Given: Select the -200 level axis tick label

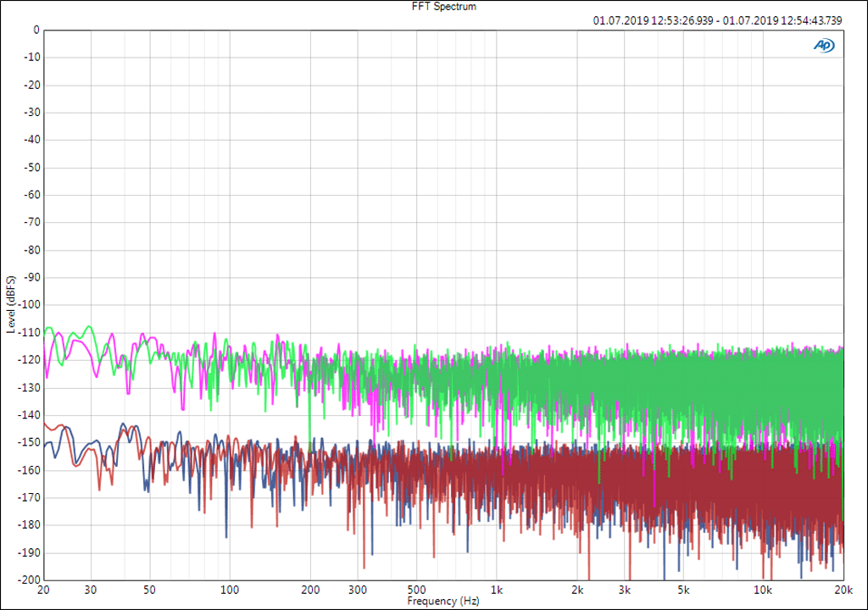Looking at the screenshot, I should tap(28, 580).
